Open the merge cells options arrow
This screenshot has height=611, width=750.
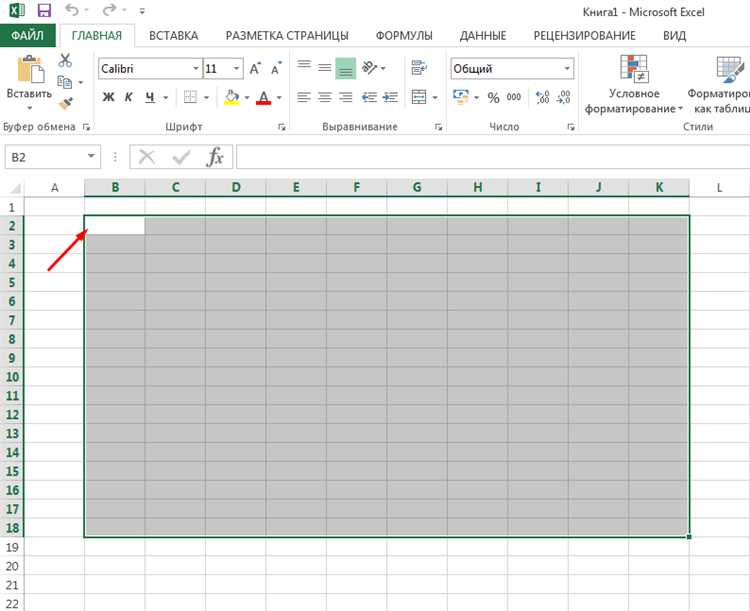pyautogui.click(x=435, y=98)
